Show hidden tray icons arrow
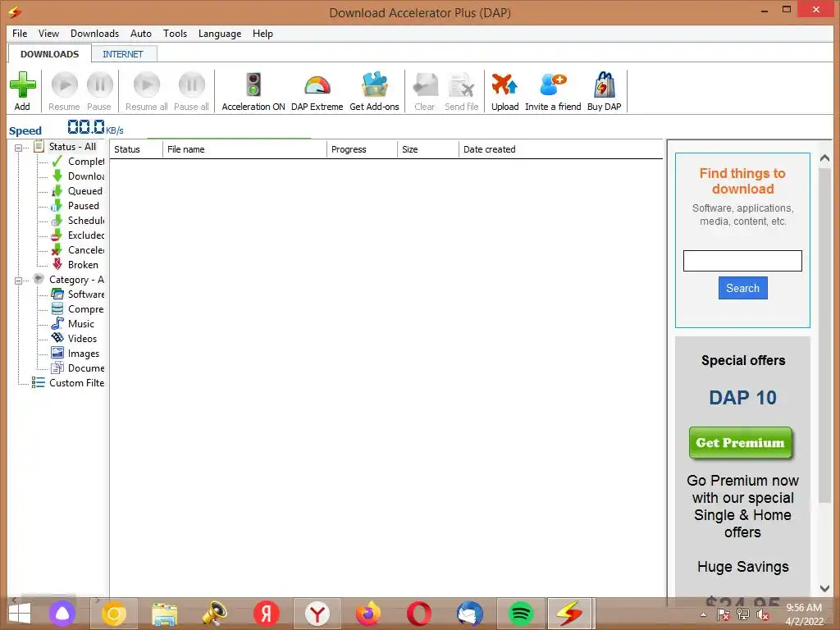Screen dimensions: 840x630 [703, 614]
